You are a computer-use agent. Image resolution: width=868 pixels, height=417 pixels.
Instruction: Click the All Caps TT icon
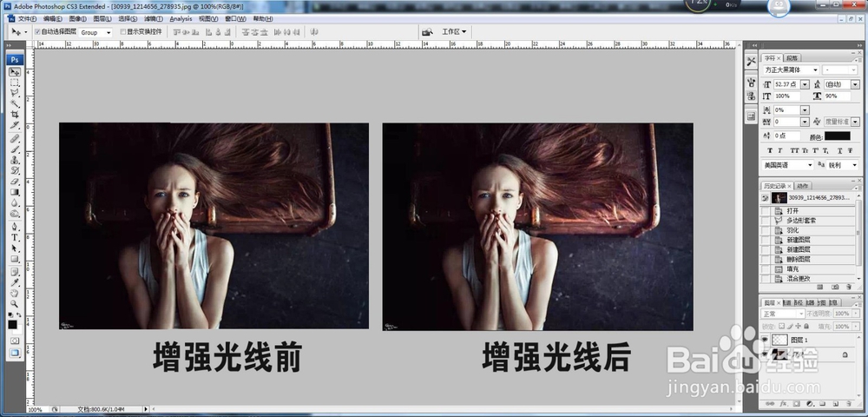[794, 150]
